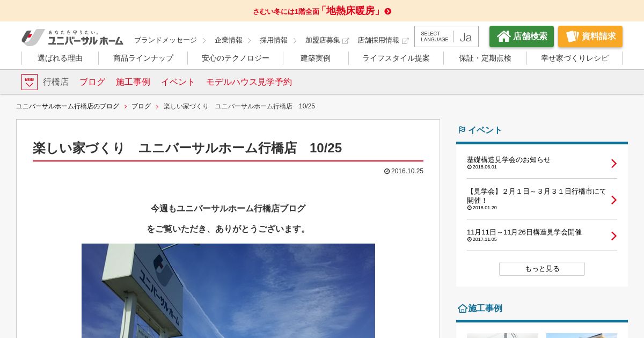644x338 pixels.
Task: Click red chevron for 11月11日 構造見学会 event
Action: coord(614,236)
